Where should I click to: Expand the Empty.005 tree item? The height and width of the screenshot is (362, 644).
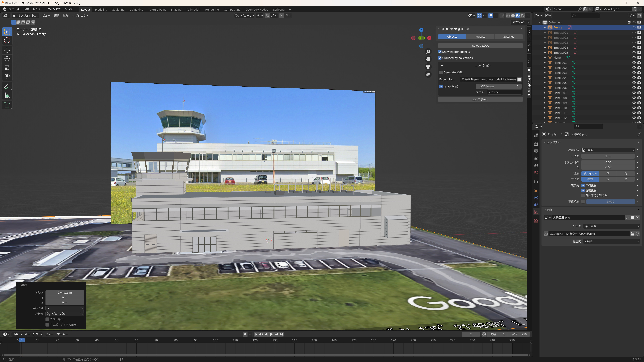tap(545, 53)
